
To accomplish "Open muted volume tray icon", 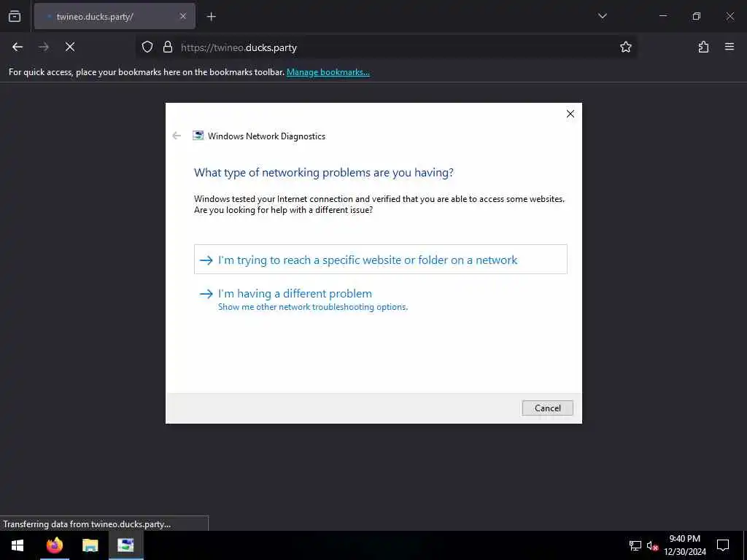I will pos(652,545).
